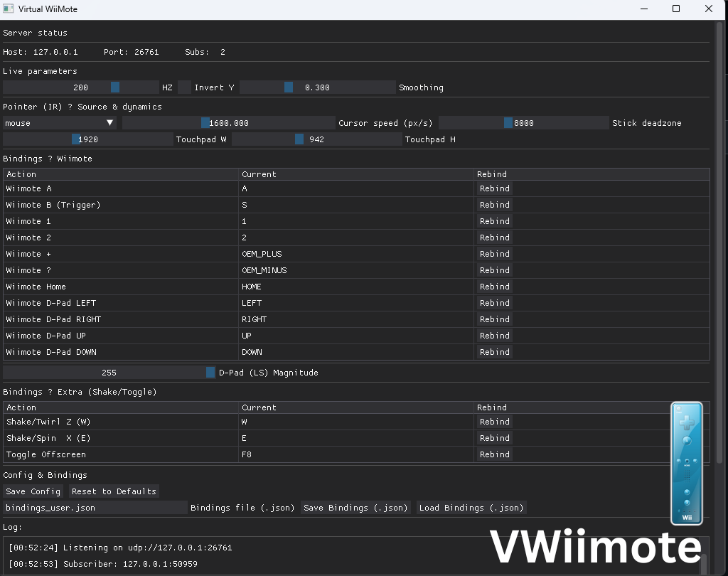Rebind Wiimote D-Pad LEFT
This screenshot has width=728, height=576.
tap(495, 303)
